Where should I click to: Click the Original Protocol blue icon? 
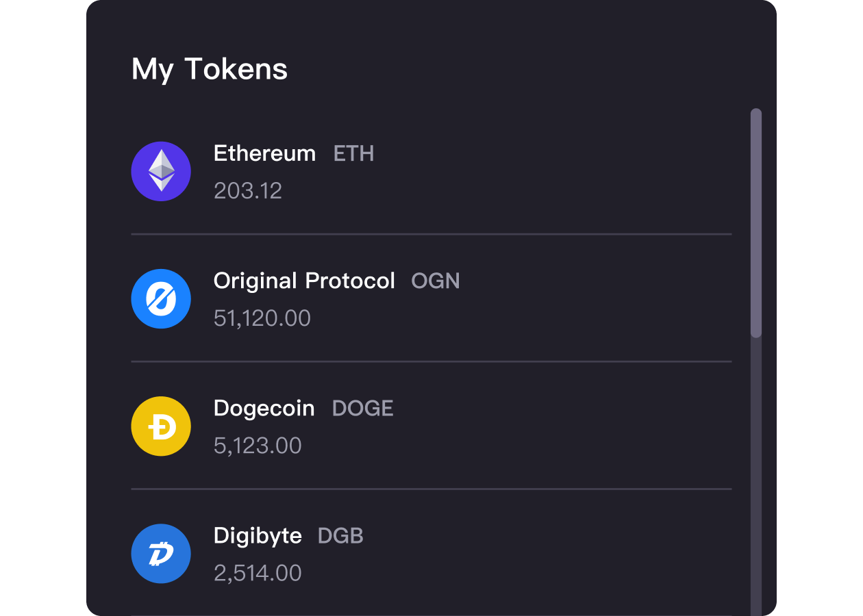point(161,298)
